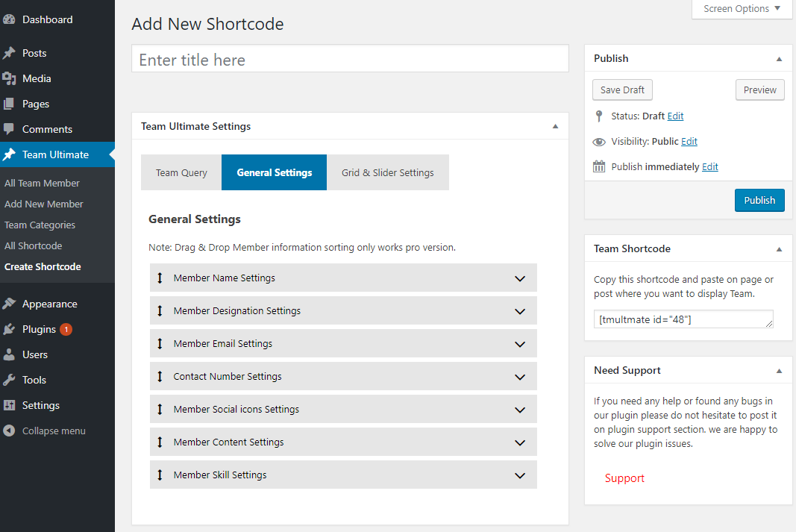Click the Comments bubble icon
Image resolution: width=796 pixels, height=532 pixels.
click(9, 129)
